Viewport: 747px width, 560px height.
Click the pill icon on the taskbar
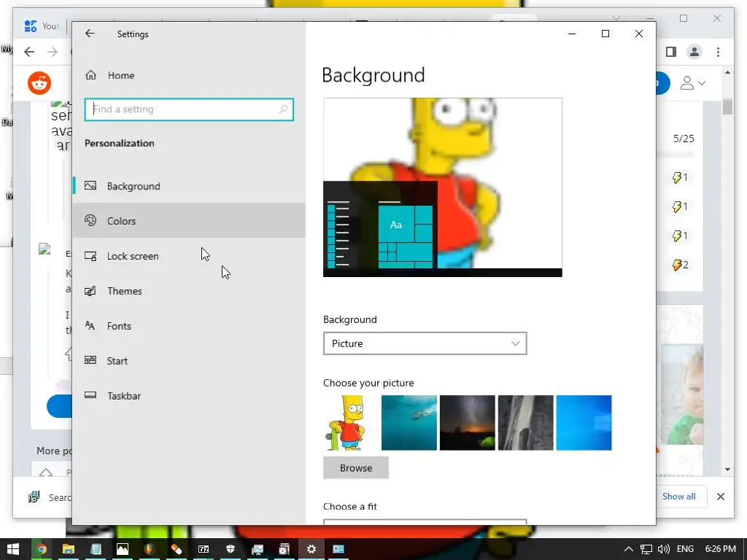click(177, 549)
